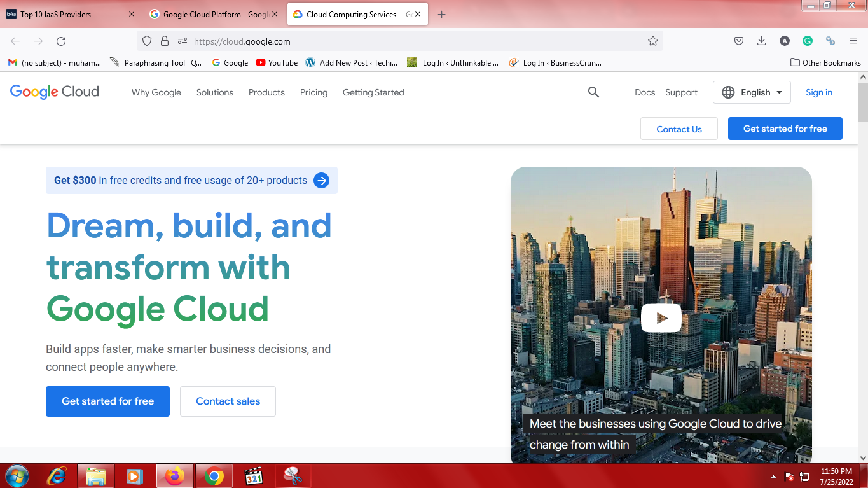
Task: Open Windows Media Player from taskbar
Action: pos(135,476)
